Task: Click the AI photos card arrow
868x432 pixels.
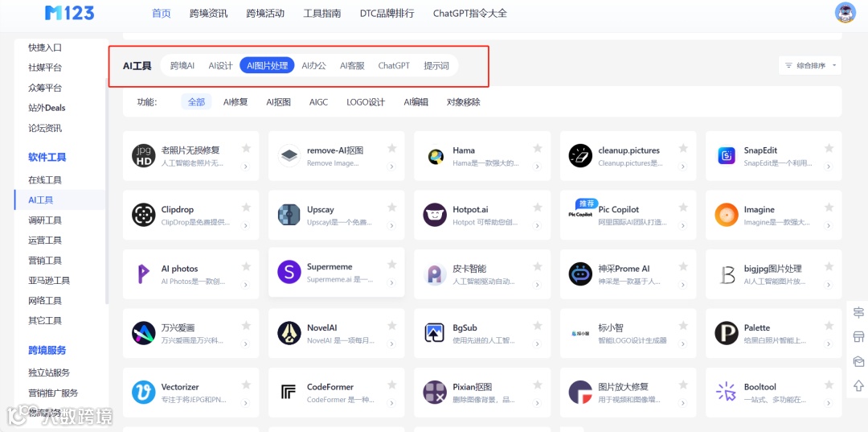Action: pyautogui.click(x=246, y=285)
